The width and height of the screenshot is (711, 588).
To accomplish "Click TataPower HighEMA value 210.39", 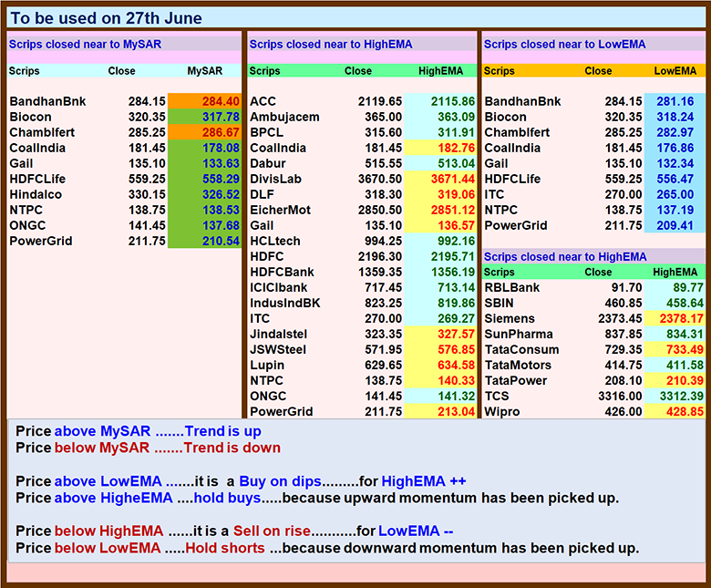I will (685, 380).
